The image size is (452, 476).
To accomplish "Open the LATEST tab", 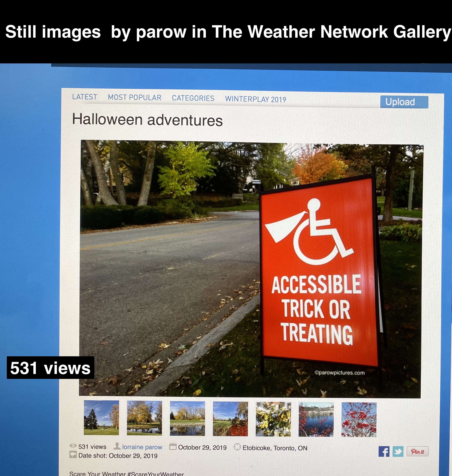I will (x=85, y=97).
